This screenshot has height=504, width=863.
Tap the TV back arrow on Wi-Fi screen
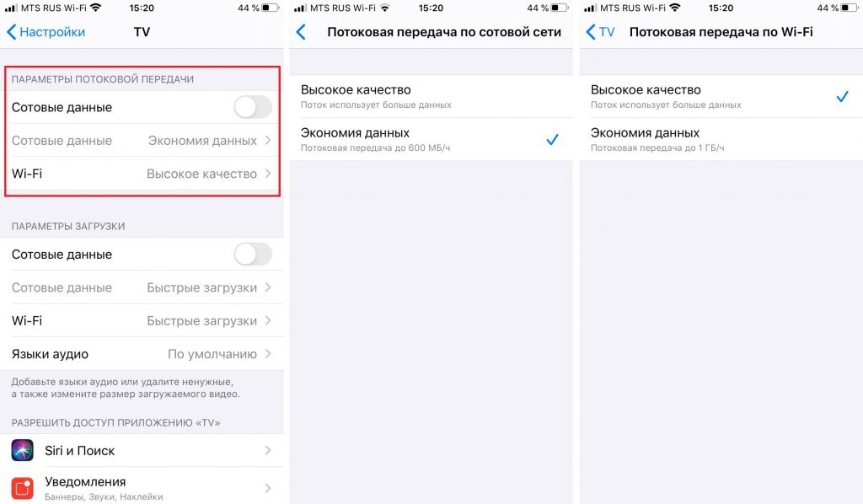tap(600, 32)
